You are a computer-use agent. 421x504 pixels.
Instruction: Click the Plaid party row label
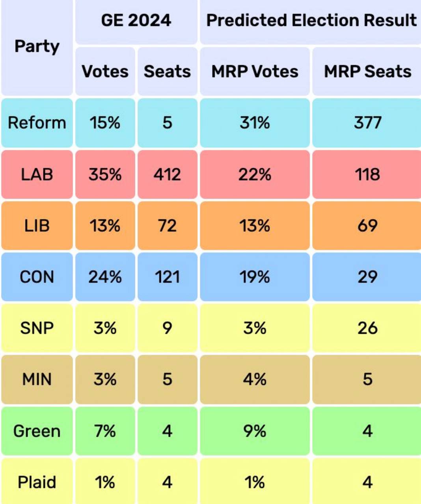click(37, 482)
